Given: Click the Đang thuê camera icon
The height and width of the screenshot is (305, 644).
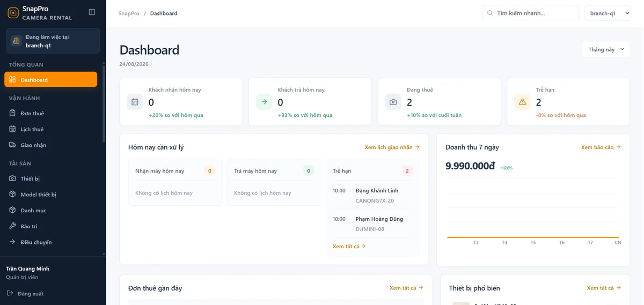Looking at the screenshot, I should (393, 101).
